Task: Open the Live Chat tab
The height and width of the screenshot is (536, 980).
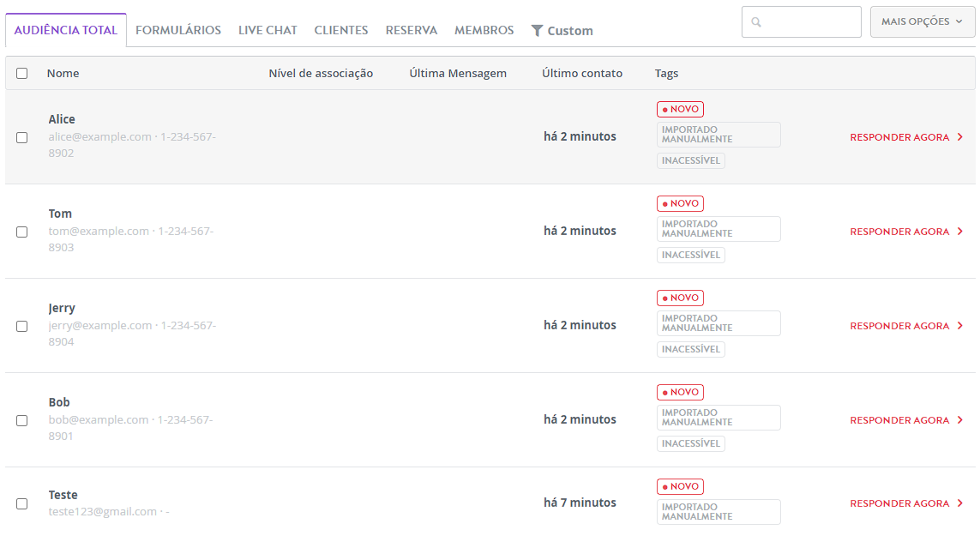Action: click(x=268, y=30)
